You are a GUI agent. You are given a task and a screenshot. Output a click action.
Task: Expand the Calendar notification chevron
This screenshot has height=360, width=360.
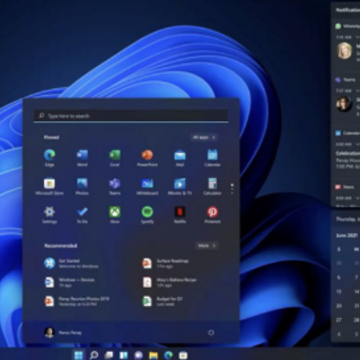coord(357,144)
